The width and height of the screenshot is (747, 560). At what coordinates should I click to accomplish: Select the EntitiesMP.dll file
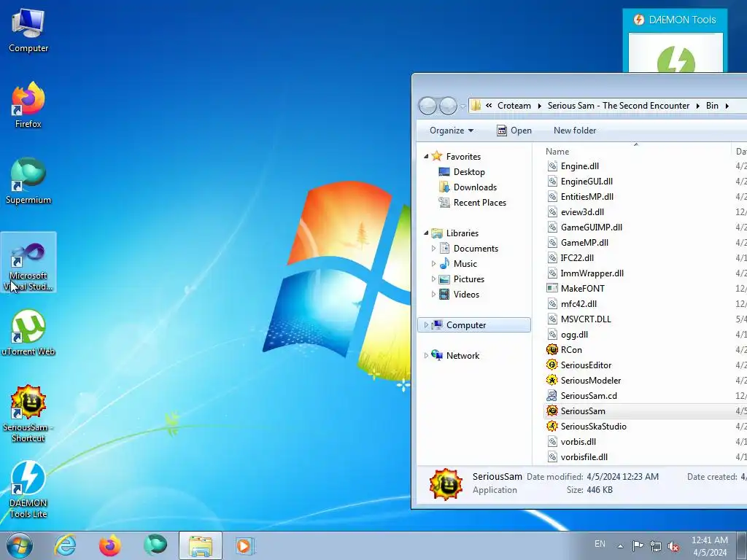click(x=587, y=197)
